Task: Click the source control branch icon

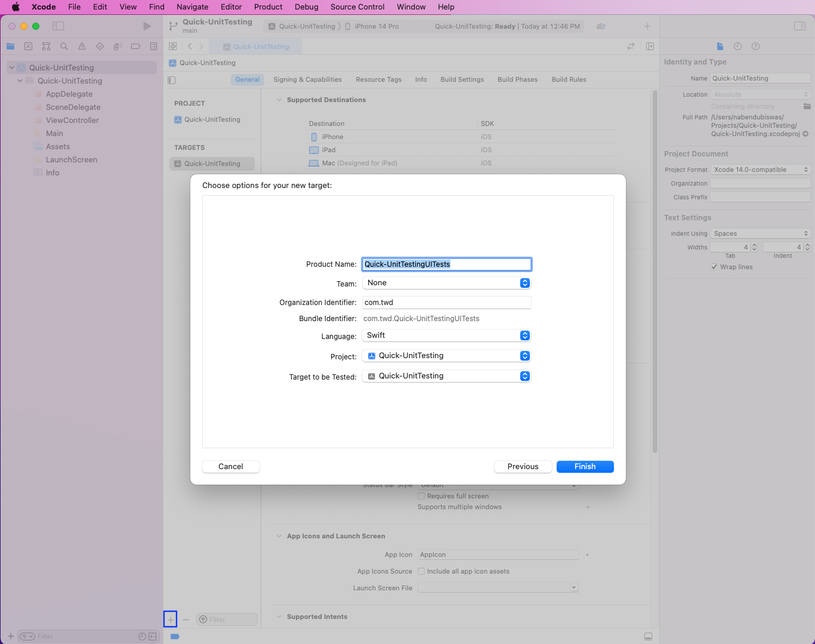Action: tap(173, 26)
